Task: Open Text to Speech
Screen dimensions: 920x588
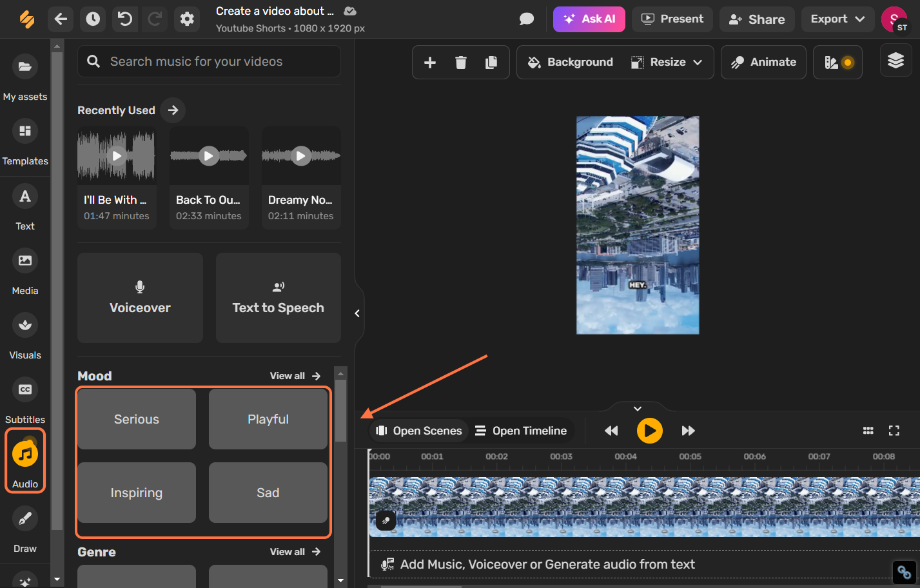Action: 279,298
